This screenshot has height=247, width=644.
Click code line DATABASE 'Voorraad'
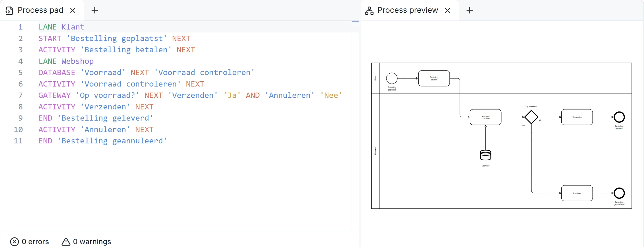pos(147,72)
